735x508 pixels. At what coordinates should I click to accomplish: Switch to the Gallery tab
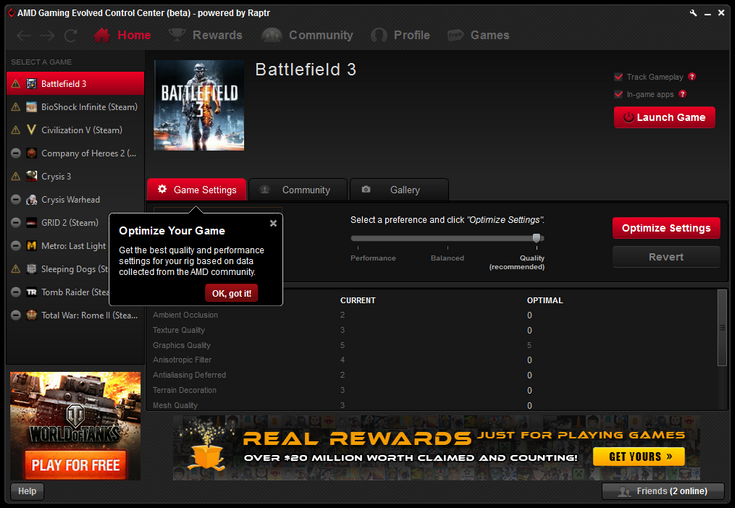click(x=399, y=190)
